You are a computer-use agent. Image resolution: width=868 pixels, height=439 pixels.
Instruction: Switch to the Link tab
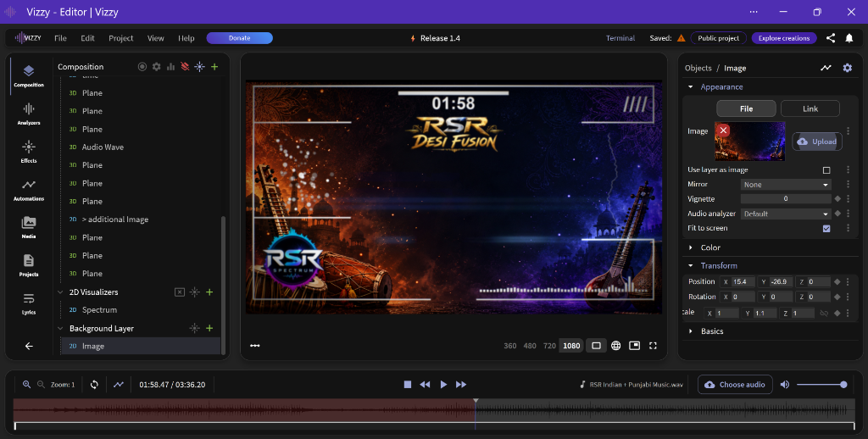click(810, 108)
